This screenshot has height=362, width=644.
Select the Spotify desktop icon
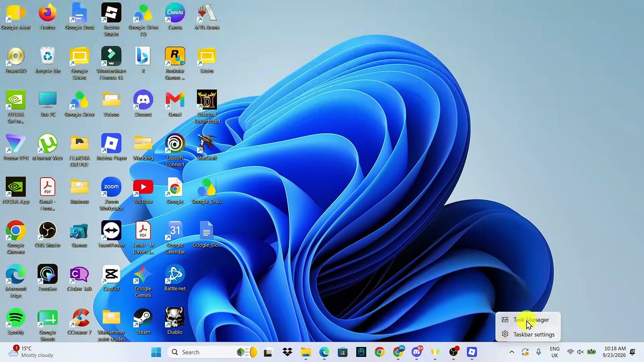pos(16,322)
